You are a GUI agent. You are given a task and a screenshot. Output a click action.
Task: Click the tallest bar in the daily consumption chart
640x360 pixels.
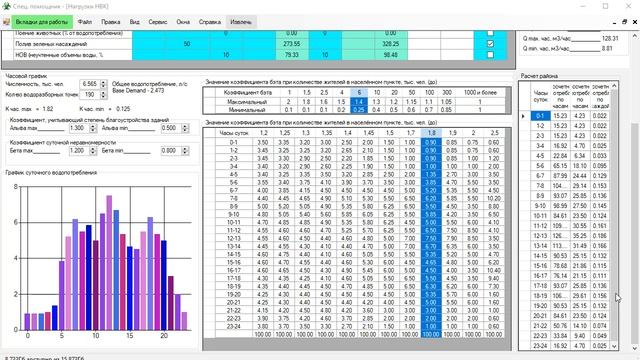pyautogui.click(x=109, y=262)
